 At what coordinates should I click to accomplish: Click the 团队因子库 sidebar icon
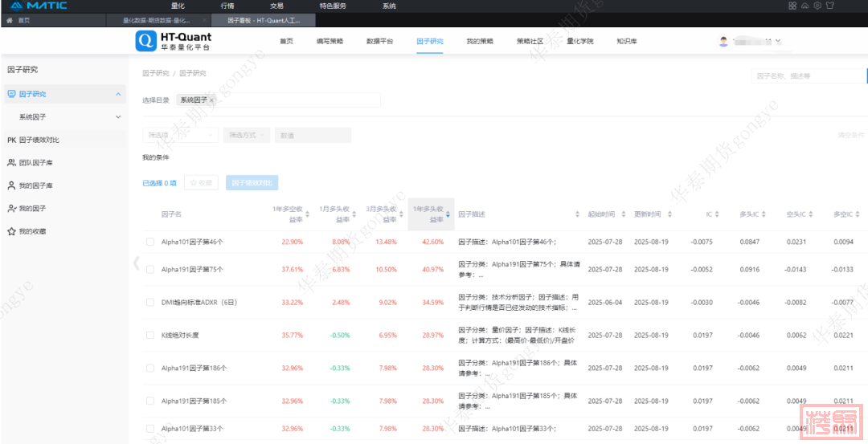click(11, 162)
